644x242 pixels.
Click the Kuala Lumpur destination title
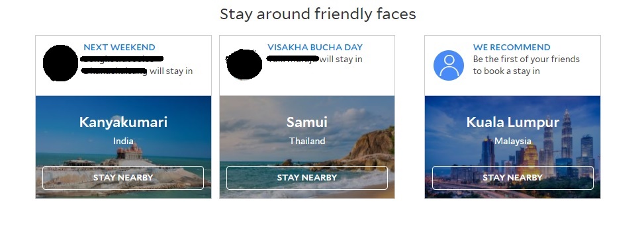pos(512,122)
